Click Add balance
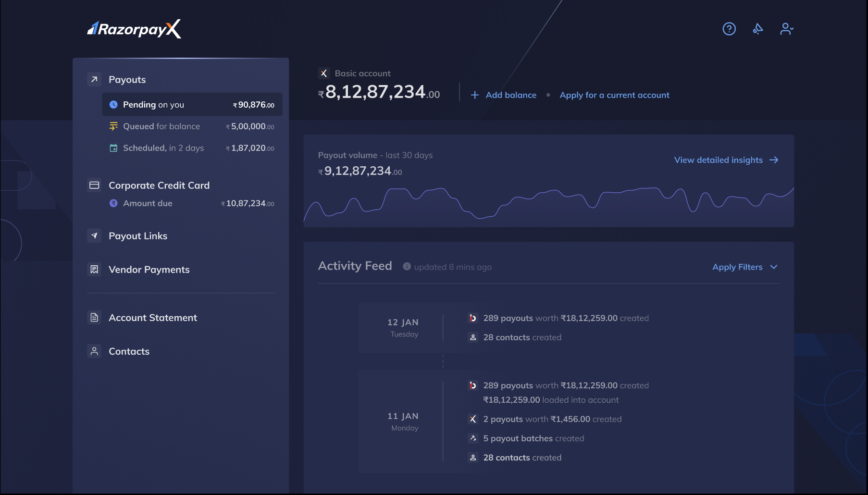The height and width of the screenshot is (495, 868). point(511,95)
